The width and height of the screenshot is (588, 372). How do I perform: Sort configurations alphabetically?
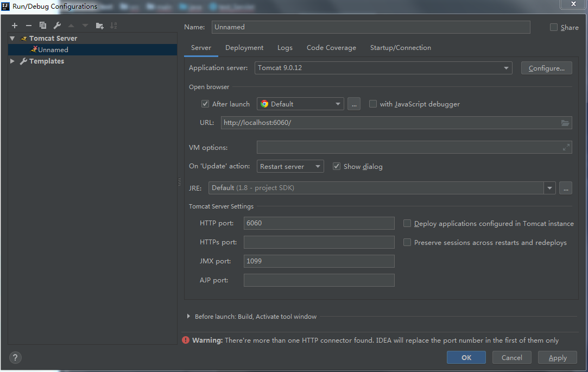[x=113, y=26]
